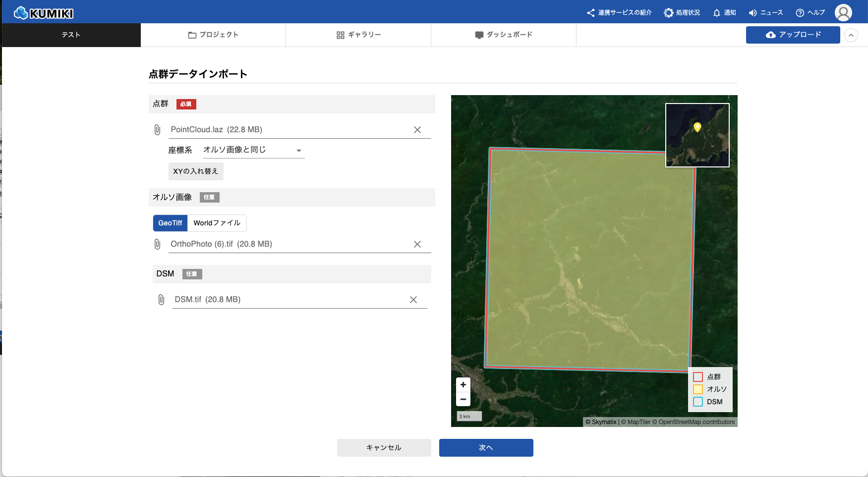
Task: Remove the PointCloud.laz file
Action: click(417, 130)
